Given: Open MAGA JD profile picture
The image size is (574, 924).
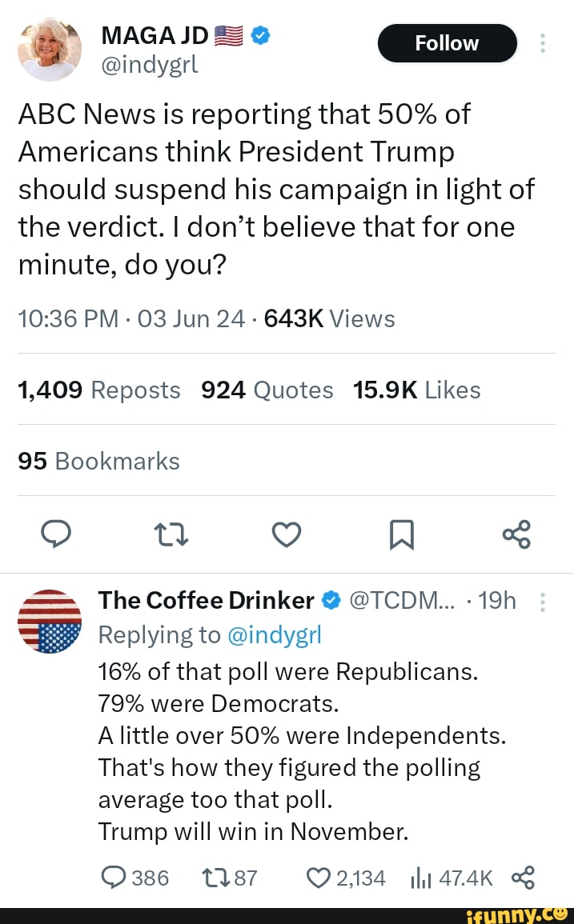Looking at the screenshot, I should click(x=50, y=50).
